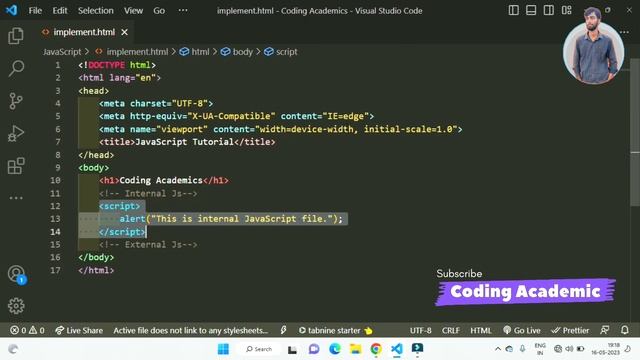This screenshot has width=640, height=360.
Task: Open the File menu
Action: (x=35, y=11)
